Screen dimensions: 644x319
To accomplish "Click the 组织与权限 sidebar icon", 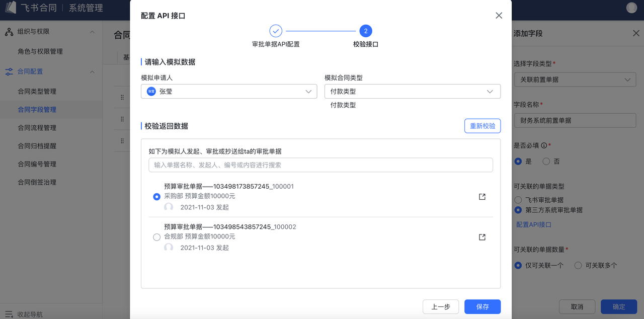I will (9, 32).
